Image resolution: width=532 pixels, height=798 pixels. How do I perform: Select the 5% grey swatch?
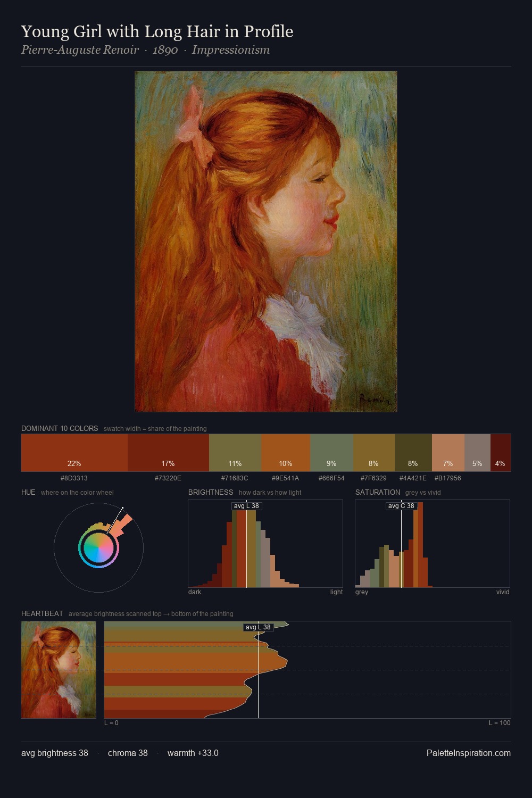[x=477, y=453]
